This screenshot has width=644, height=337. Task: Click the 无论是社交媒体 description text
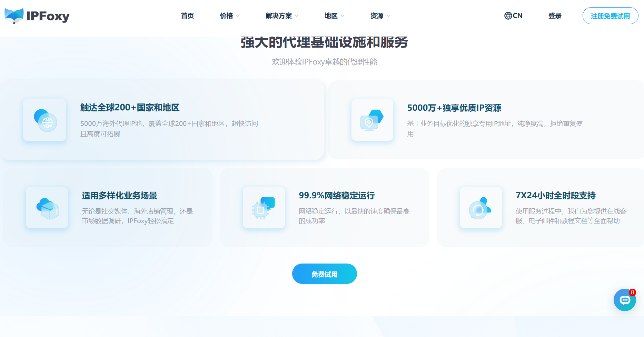tap(137, 216)
